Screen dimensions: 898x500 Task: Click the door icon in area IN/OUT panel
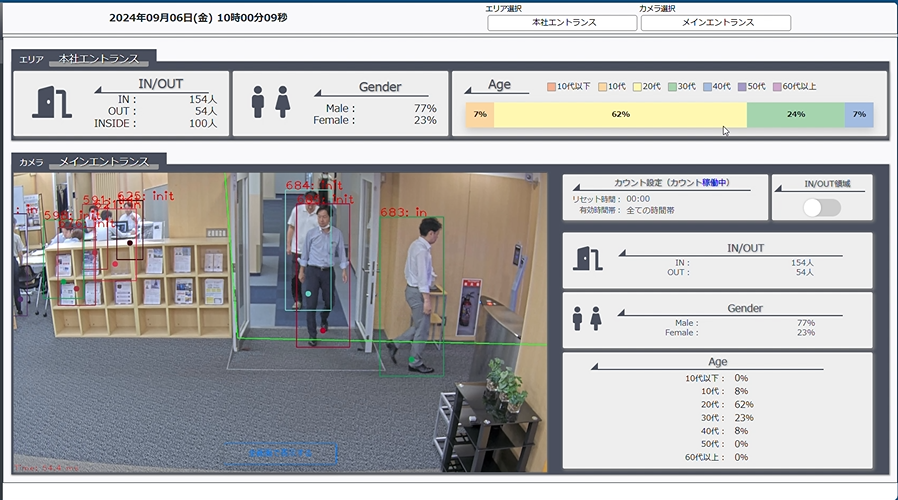(51, 102)
